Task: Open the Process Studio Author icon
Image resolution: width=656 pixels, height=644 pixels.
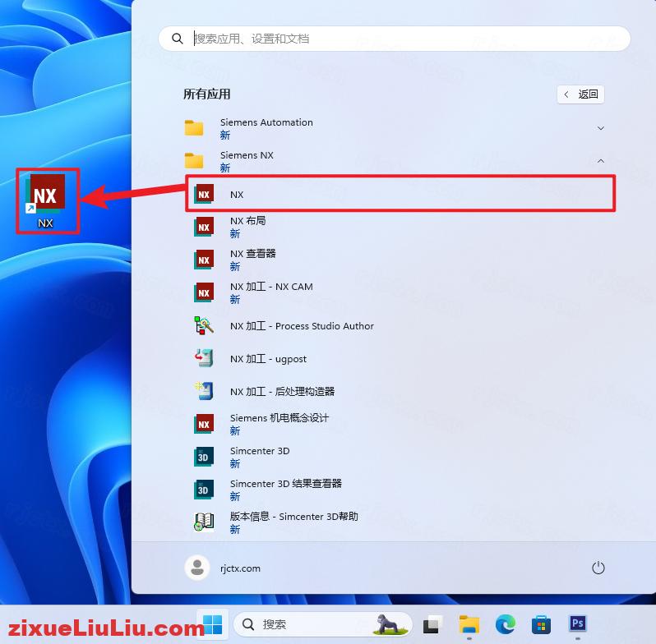Action: tap(204, 325)
